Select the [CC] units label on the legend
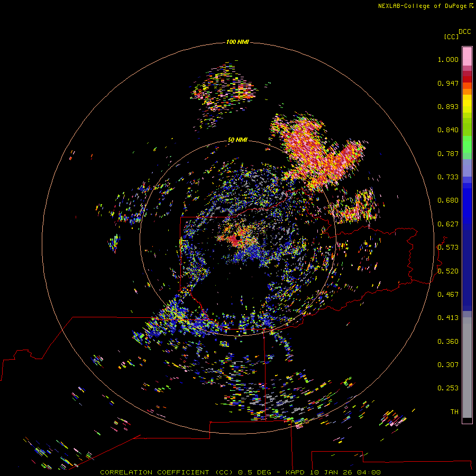The image size is (476, 476). point(451,36)
